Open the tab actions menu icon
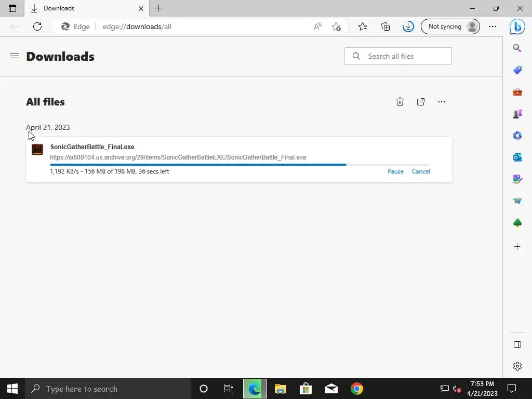 pos(12,8)
